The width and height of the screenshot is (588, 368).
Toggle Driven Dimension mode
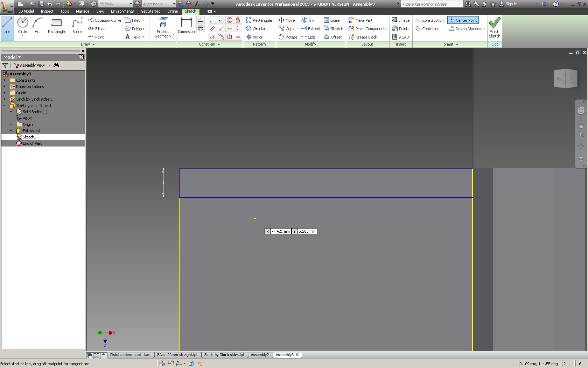tap(467, 29)
